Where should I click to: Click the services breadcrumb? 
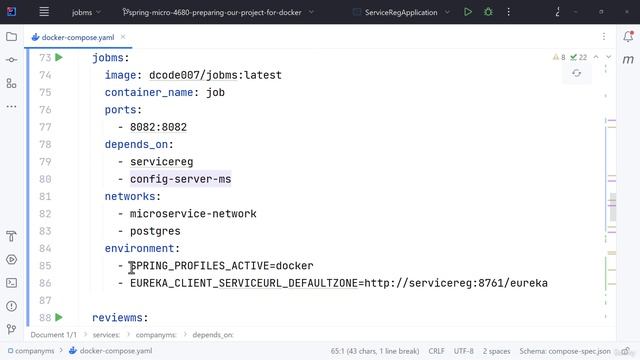tap(106, 335)
